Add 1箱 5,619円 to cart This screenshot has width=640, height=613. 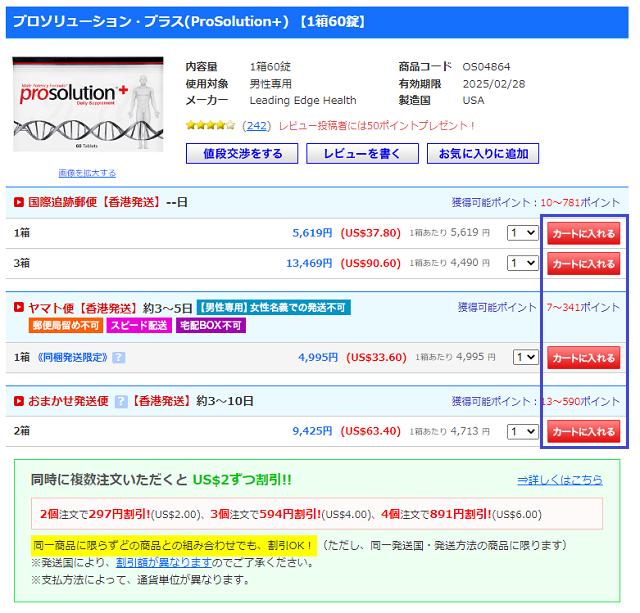[x=583, y=233]
